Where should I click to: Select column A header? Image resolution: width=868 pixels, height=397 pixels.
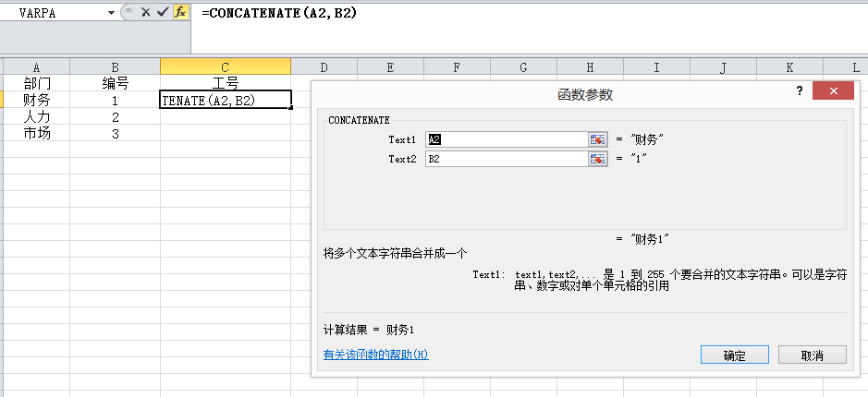pos(37,66)
